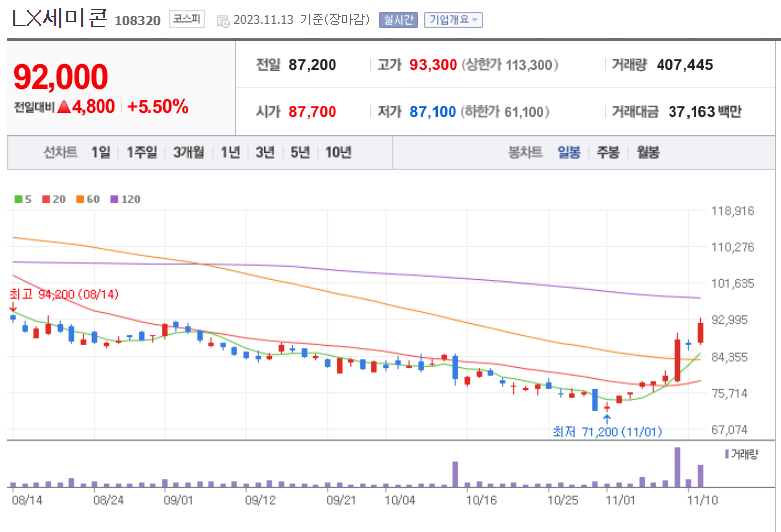Click the 코스피 market badge
Viewport: 781px width, 532px height.
pyautogui.click(x=187, y=19)
